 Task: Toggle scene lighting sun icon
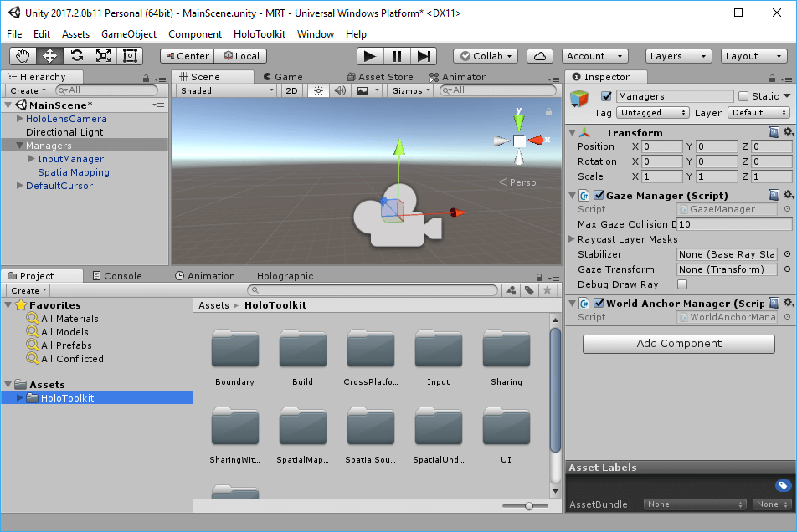pyautogui.click(x=318, y=90)
